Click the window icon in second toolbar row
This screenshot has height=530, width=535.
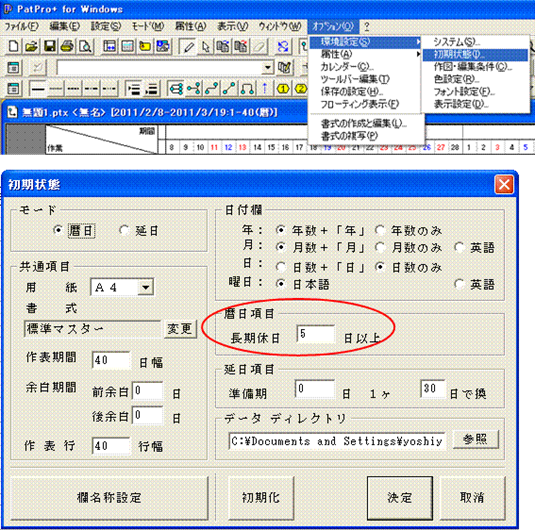coord(13,68)
